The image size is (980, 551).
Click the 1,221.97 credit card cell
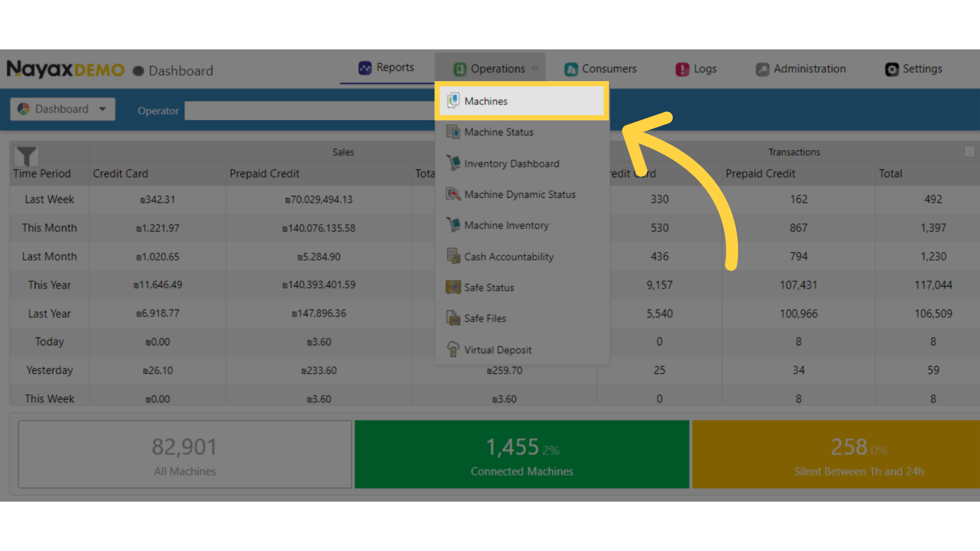158,228
